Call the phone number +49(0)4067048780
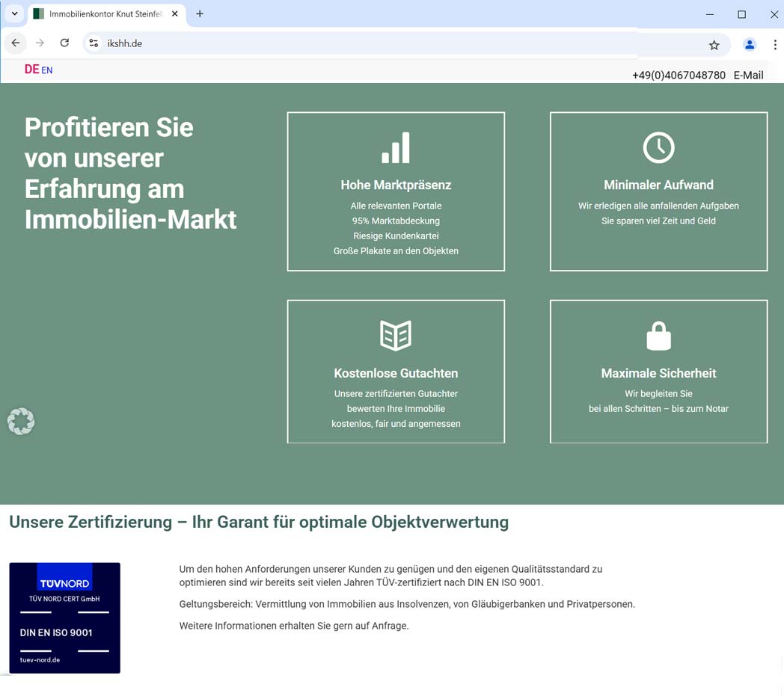Viewport: 784px width, 696px height. pyautogui.click(x=679, y=76)
